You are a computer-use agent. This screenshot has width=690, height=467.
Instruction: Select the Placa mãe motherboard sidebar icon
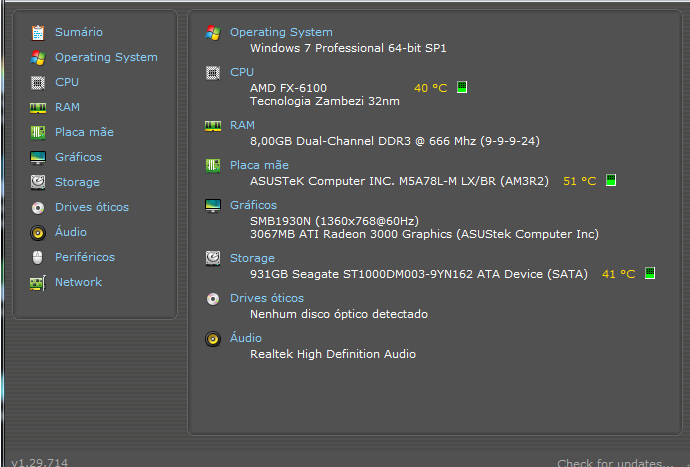(x=38, y=132)
